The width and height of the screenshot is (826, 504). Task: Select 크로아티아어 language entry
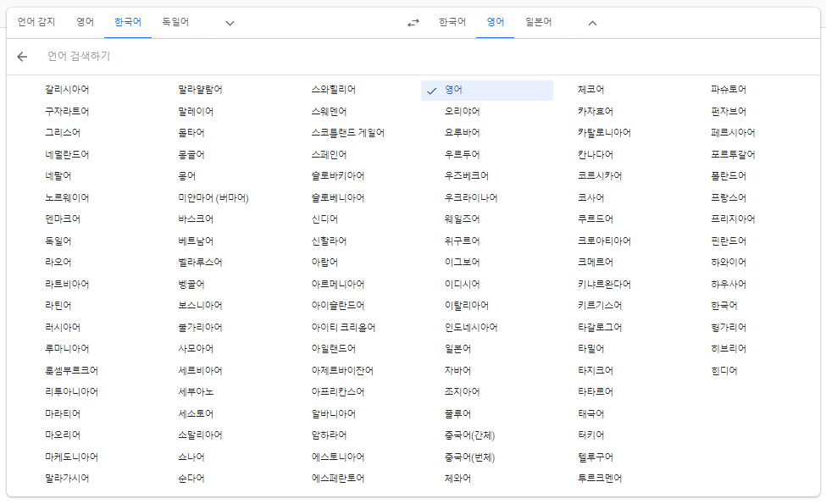pos(604,241)
